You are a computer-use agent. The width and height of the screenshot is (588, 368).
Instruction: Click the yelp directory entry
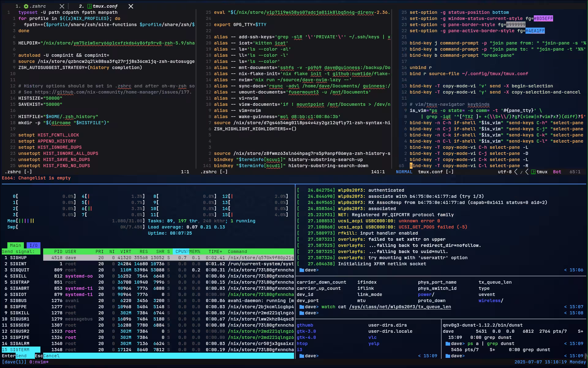(374, 343)
